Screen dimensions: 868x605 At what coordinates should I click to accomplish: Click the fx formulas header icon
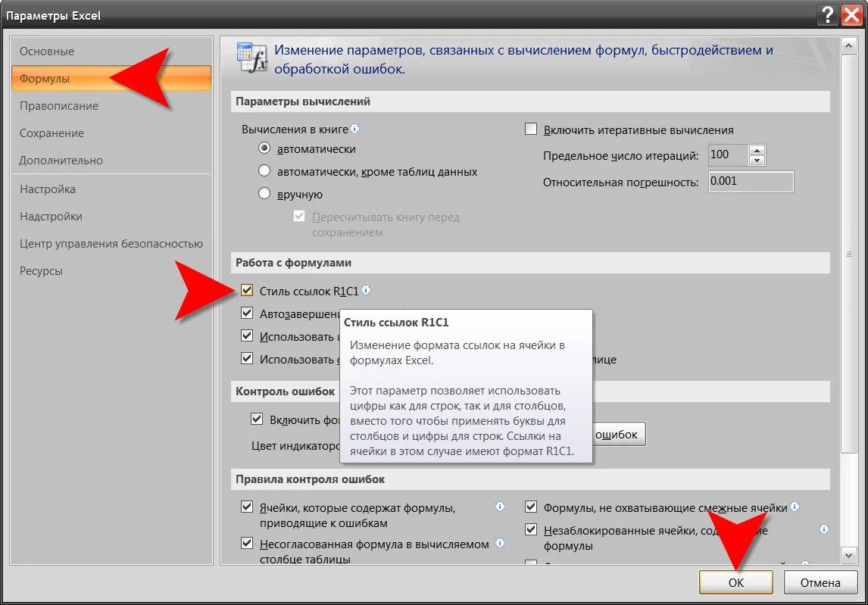(252, 58)
